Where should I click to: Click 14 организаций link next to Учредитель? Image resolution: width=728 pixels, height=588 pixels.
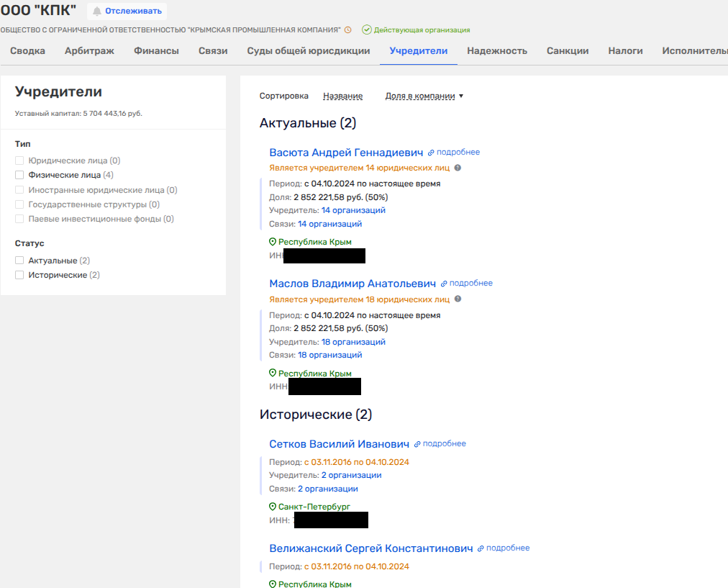pos(353,210)
